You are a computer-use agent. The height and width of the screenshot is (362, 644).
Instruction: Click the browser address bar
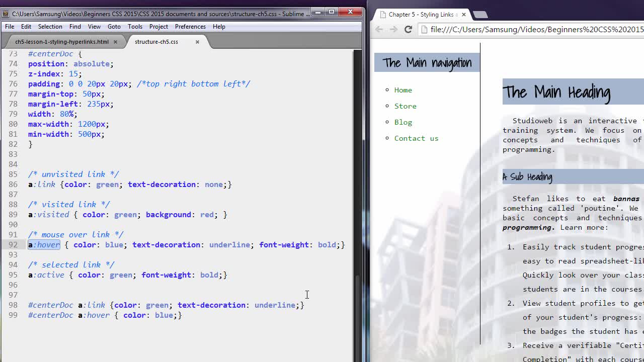point(531,30)
